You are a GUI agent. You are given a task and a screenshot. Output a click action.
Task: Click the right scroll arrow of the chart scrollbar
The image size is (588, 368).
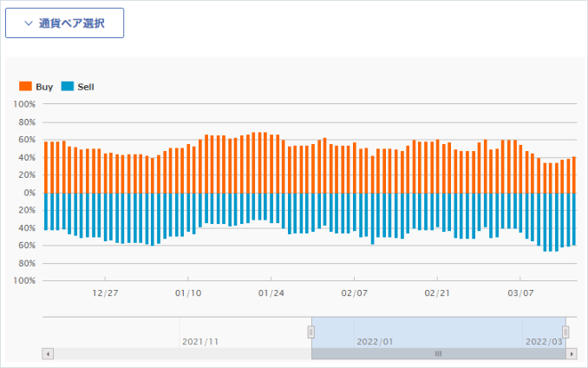point(572,354)
